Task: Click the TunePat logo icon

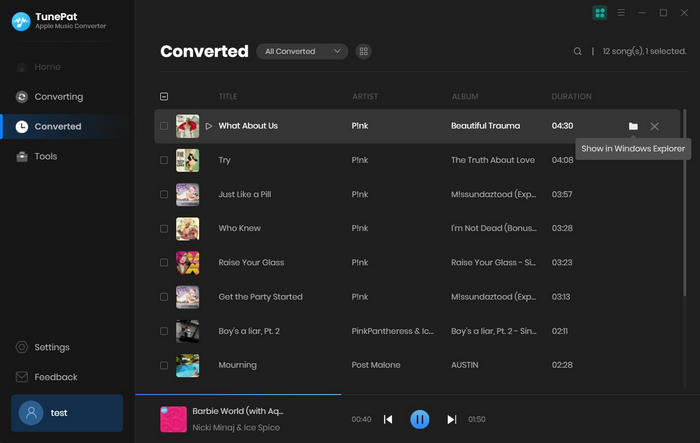Action: coord(21,21)
